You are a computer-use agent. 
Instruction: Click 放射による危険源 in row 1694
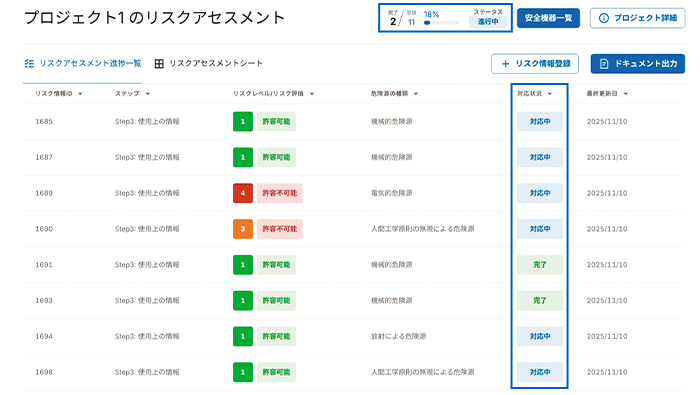click(x=398, y=336)
